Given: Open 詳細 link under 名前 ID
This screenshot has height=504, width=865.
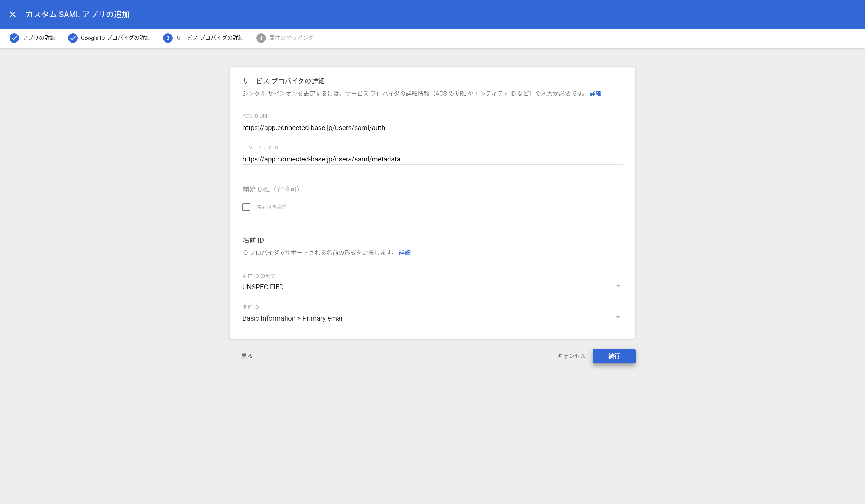Looking at the screenshot, I should (x=405, y=252).
